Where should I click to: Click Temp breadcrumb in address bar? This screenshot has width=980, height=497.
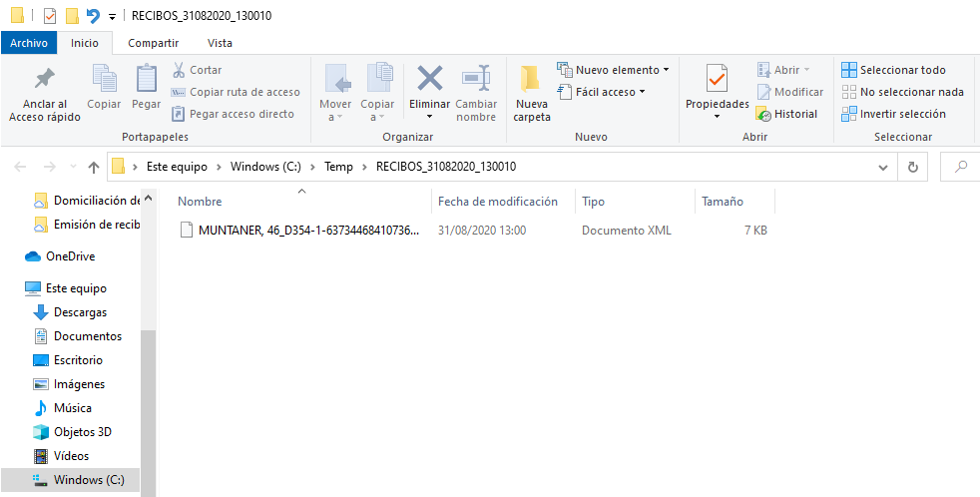click(338, 167)
